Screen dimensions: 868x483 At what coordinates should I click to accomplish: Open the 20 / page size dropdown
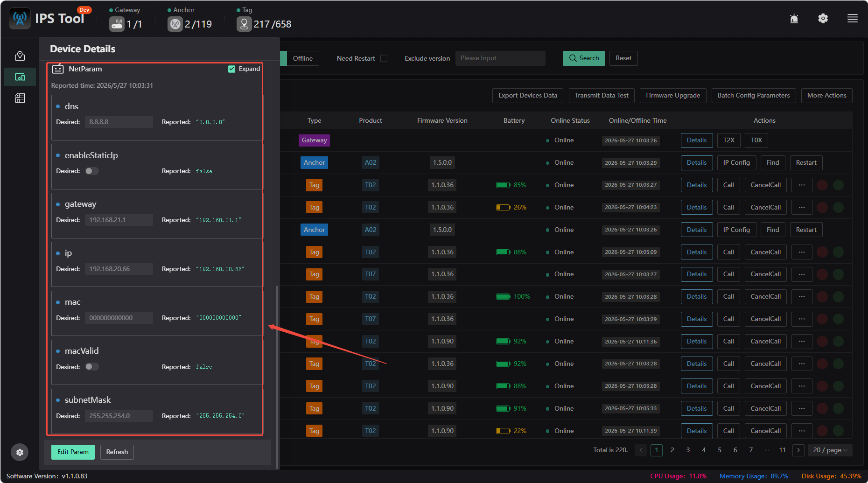point(830,450)
